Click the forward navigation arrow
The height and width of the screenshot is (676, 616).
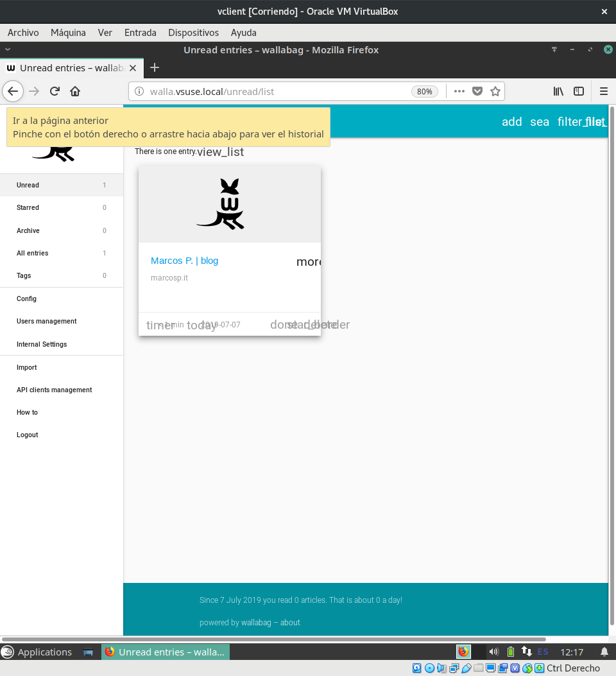[34, 91]
